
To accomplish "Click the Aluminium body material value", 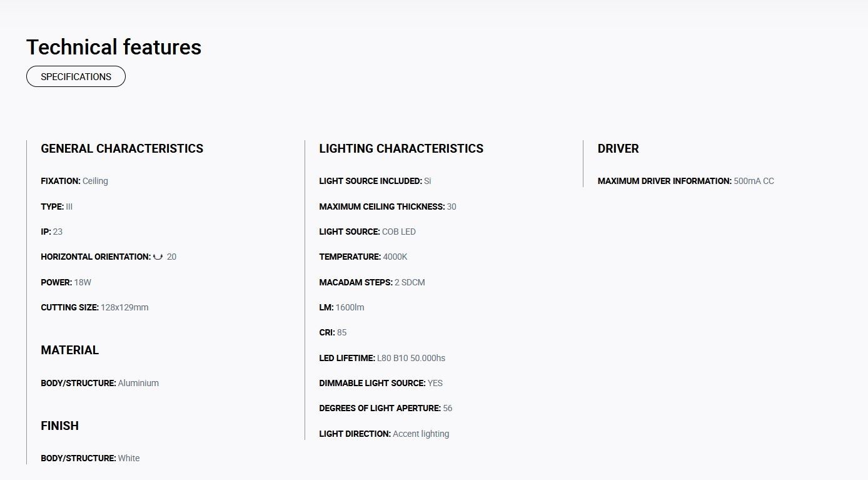I will point(138,383).
